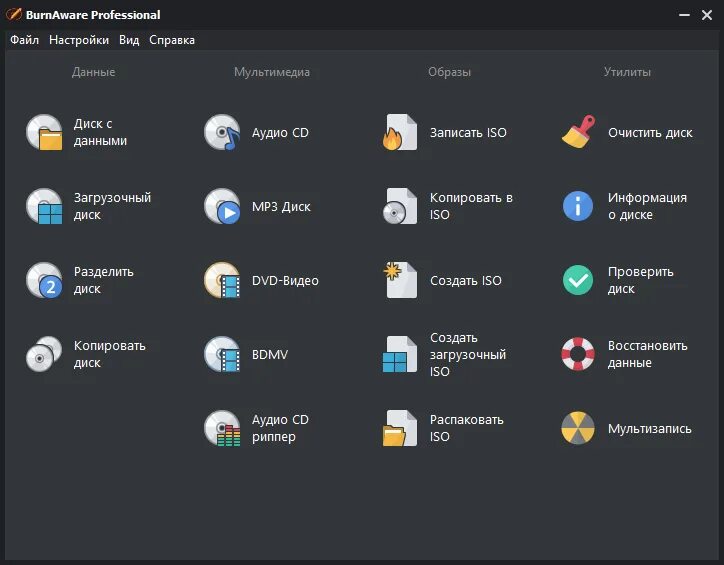Open the Настройки menu
724x565 pixels.
click(79, 40)
